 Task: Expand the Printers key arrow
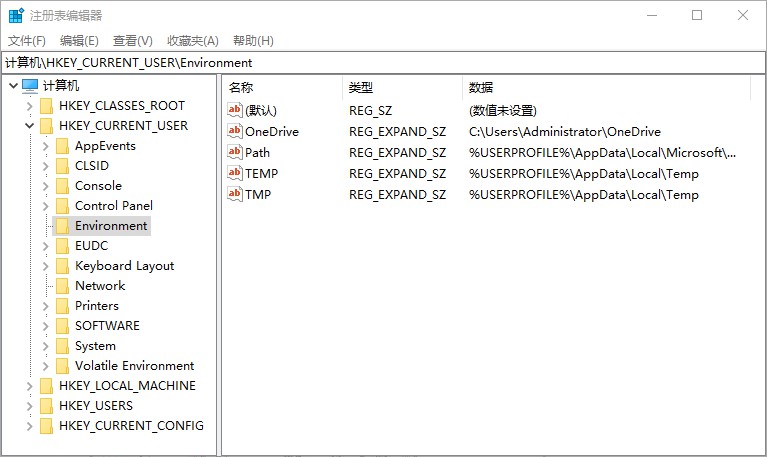click(x=45, y=306)
